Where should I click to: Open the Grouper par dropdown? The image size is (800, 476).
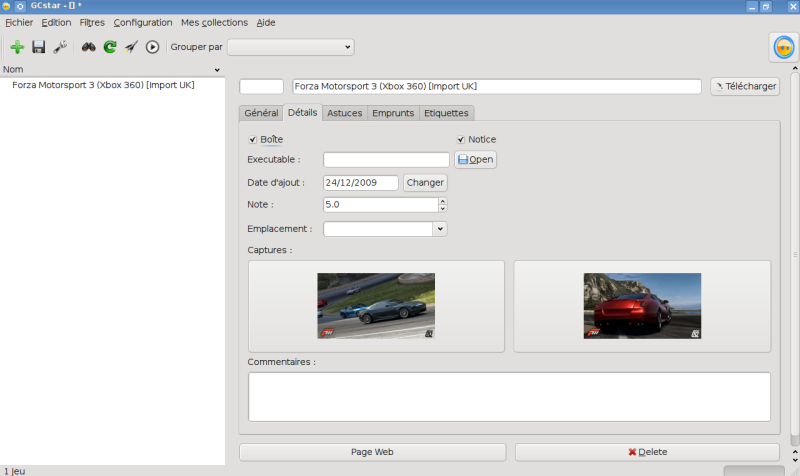290,47
